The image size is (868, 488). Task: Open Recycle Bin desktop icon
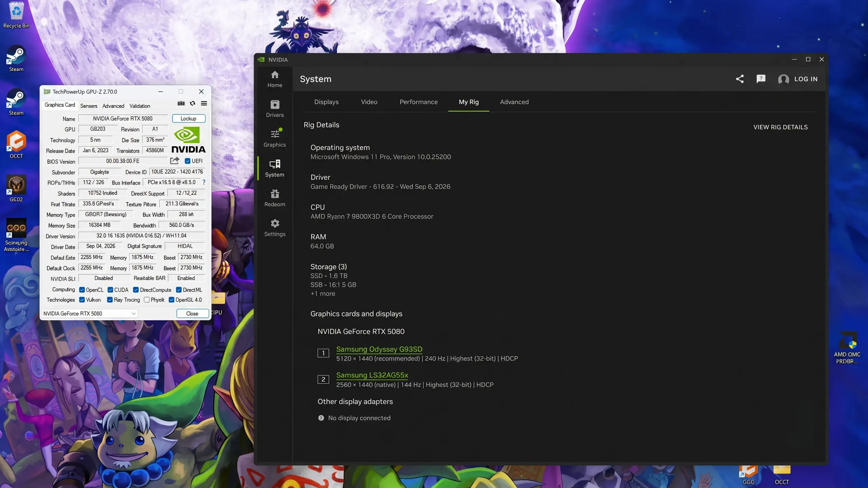click(x=16, y=15)
